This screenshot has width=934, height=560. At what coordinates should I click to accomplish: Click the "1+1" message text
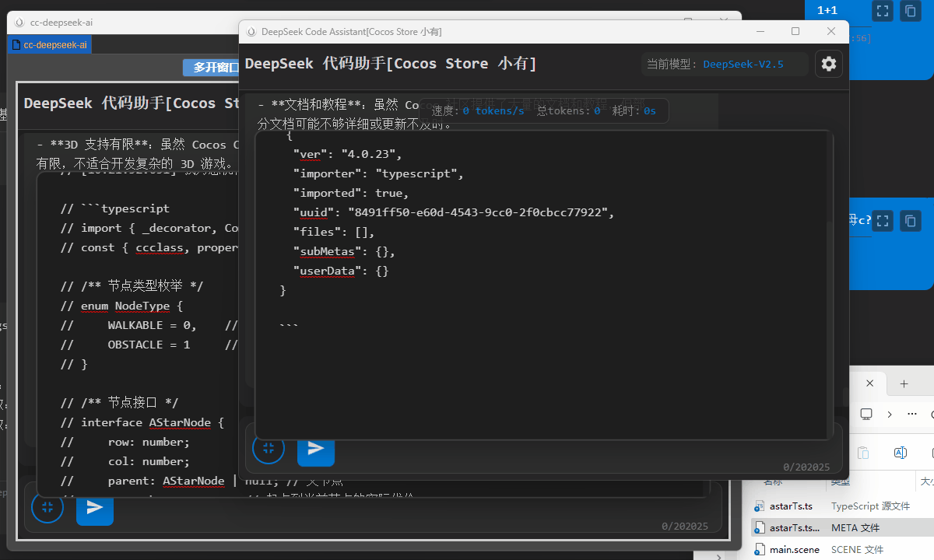point(827,10)
